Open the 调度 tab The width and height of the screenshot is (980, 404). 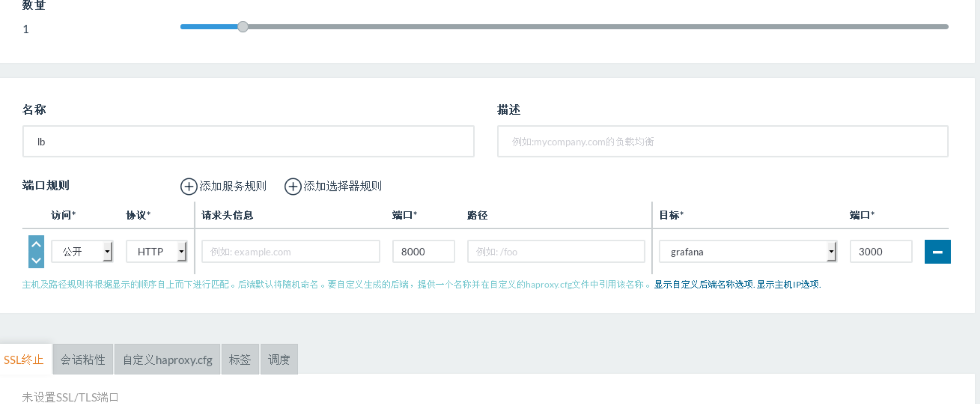pyautogui.click(x=279, y=360)
